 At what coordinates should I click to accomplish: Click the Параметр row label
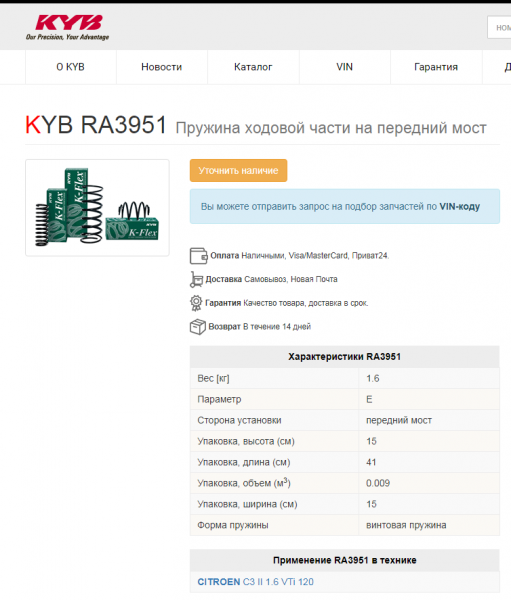click(219, 399)
